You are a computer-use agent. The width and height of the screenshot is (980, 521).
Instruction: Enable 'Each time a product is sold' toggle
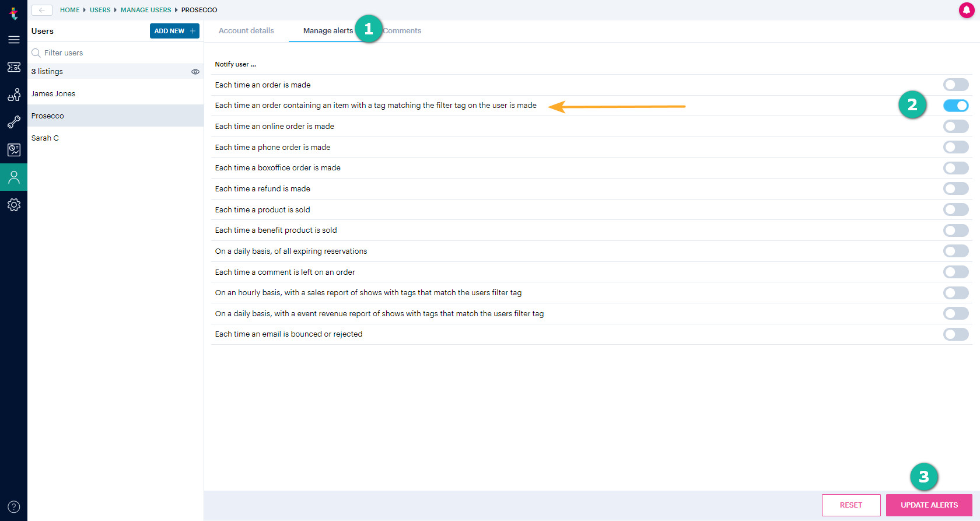tap(956, 209)
